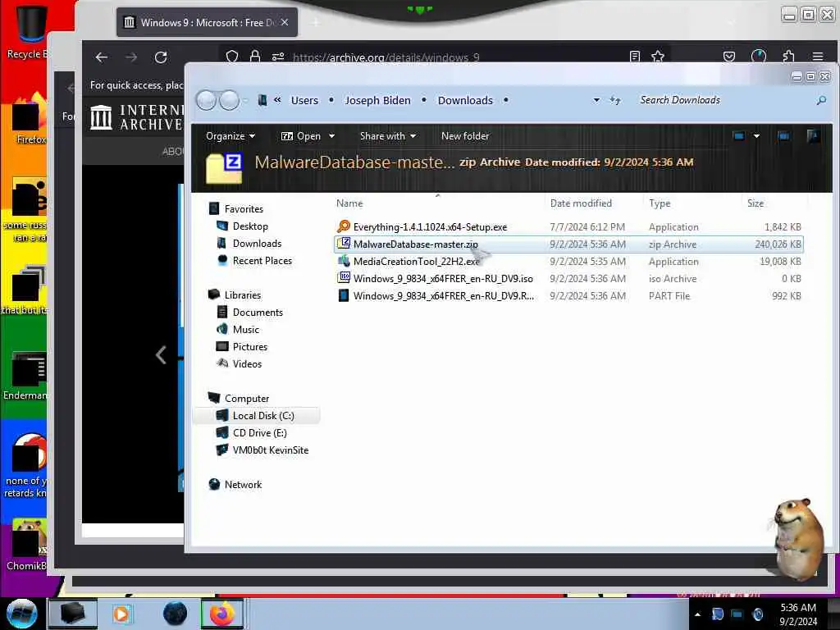Open the Firefox hamburger menu
Image resolution: width=840 pixels, height=630 pixels.
(818, 57)
